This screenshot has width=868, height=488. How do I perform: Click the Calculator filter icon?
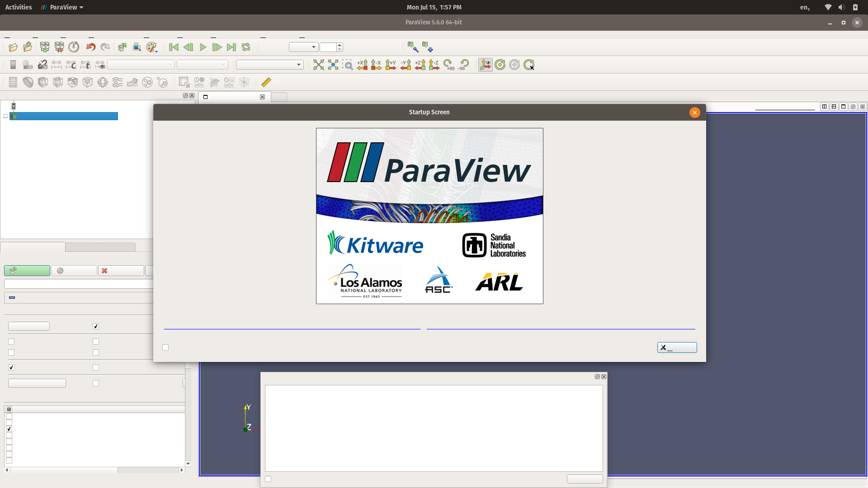[13, 82]
